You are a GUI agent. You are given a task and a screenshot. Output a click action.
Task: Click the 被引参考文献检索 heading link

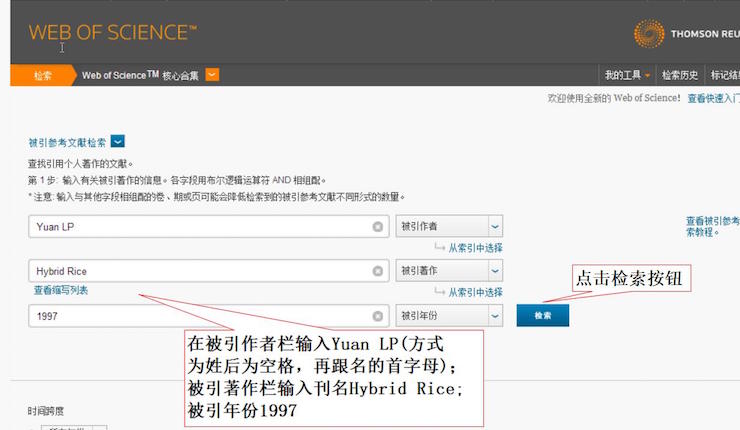(67, 143)
